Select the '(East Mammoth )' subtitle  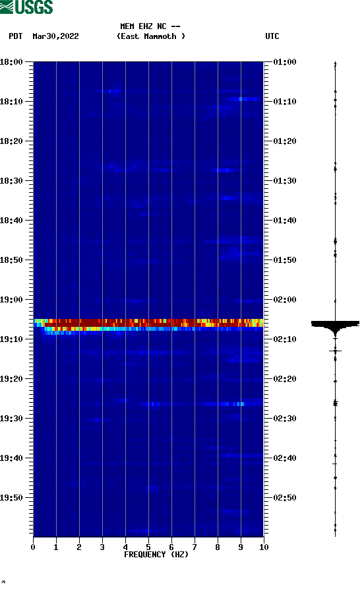[151, 36]
